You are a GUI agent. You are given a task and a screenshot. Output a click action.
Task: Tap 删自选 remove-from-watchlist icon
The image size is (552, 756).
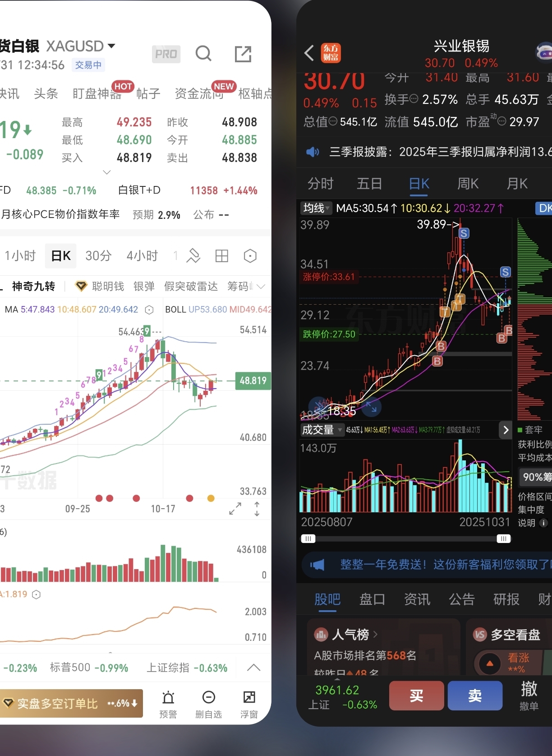[208, 704]
